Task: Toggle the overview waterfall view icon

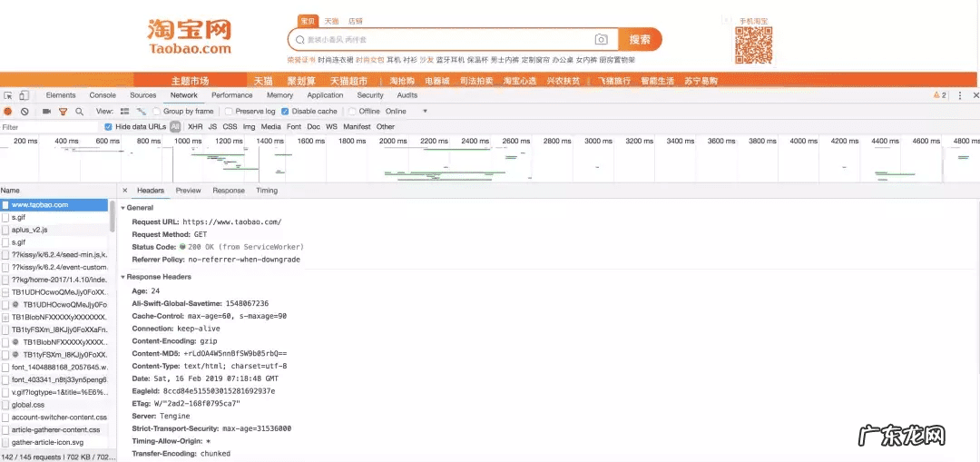Action: [x=142, y=112]
